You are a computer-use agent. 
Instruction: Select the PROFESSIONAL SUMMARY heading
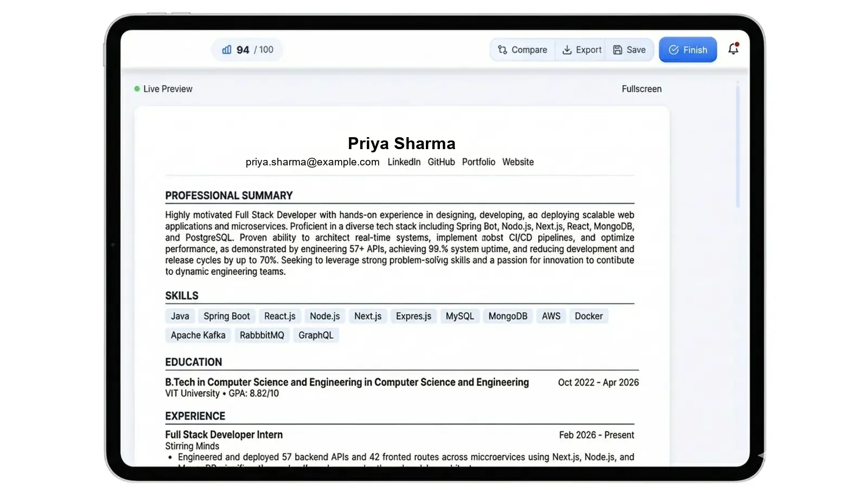pos(229,195)
